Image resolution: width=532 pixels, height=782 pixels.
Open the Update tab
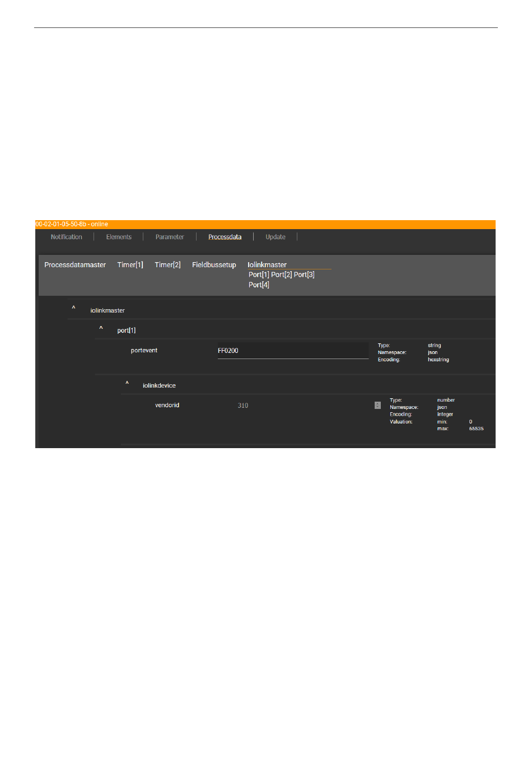coord(276,237)
